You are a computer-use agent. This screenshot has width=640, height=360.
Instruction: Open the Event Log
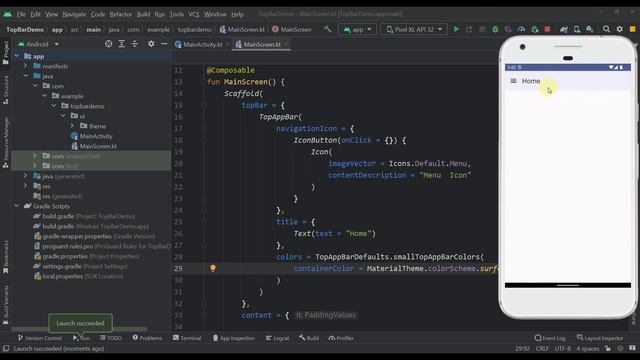coord(550,338)
